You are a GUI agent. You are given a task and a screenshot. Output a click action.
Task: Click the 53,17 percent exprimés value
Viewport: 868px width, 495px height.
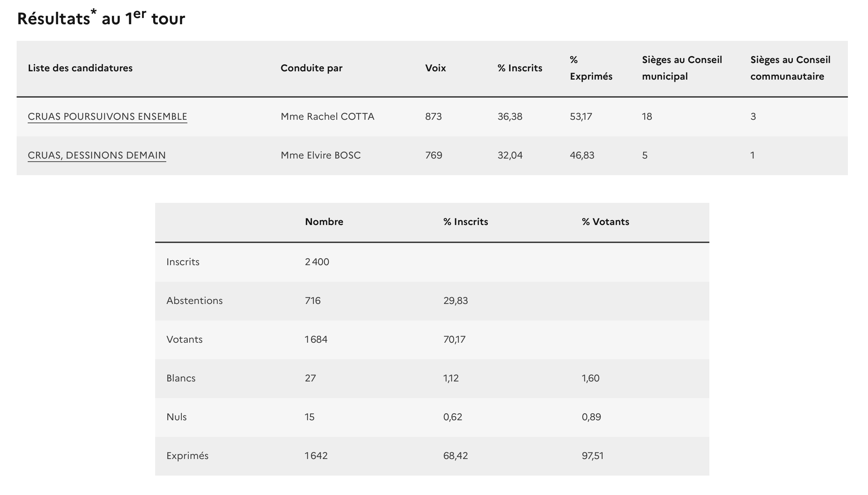581,117
